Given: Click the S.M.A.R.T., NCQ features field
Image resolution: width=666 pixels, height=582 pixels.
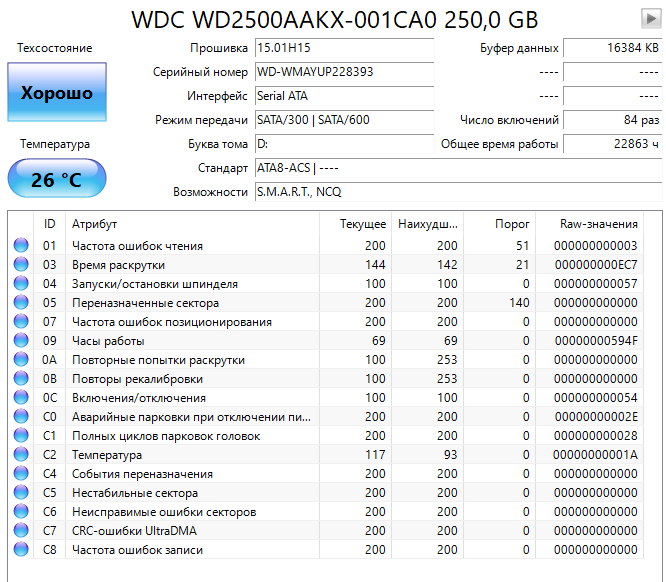Looking at the screenshot, I should (x=458, y=192).
